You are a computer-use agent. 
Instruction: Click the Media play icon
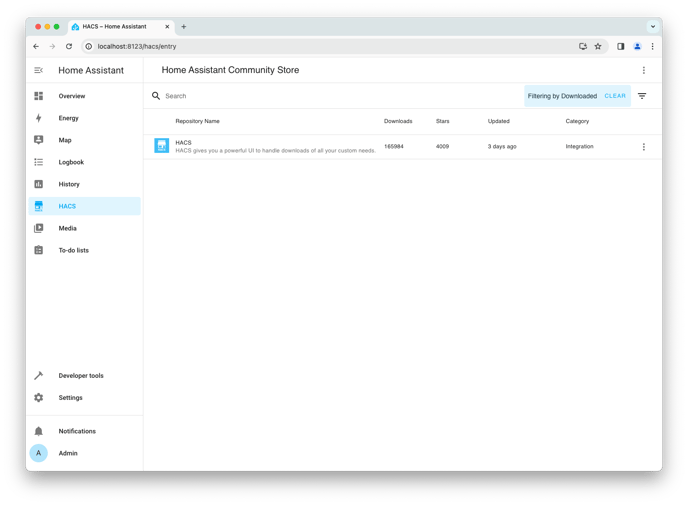pos(39,228)
